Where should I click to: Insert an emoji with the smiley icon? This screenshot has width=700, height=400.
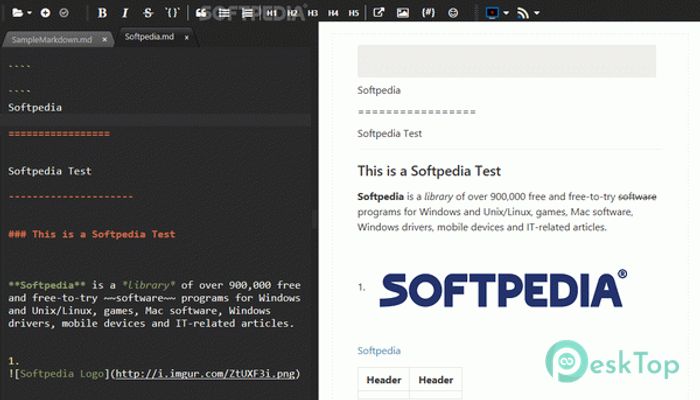(453, 13)
